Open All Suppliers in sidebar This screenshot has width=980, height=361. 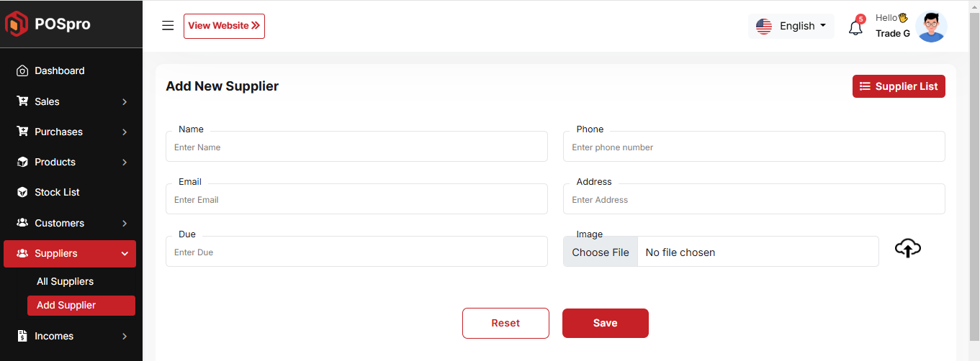pos(66,281)
